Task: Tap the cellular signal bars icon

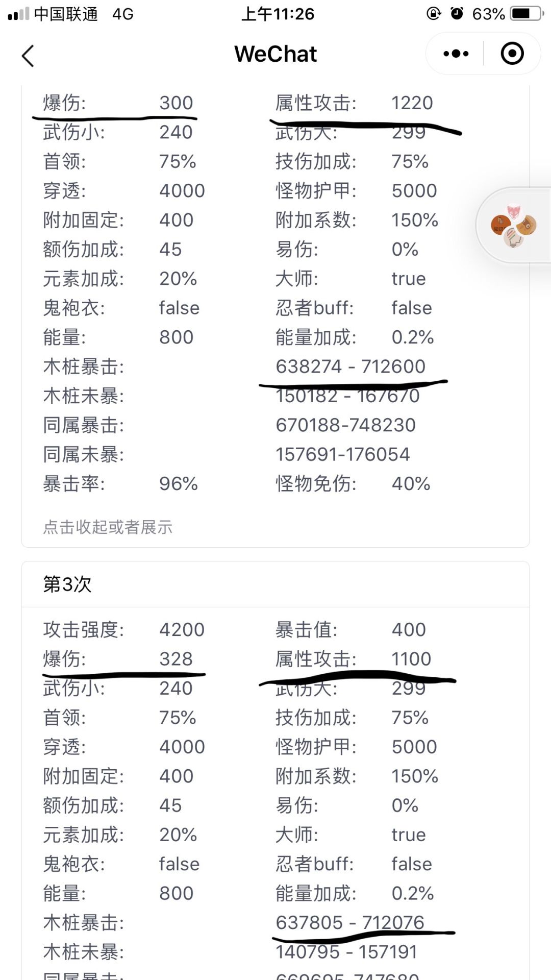Action: [x=18, y=14]
